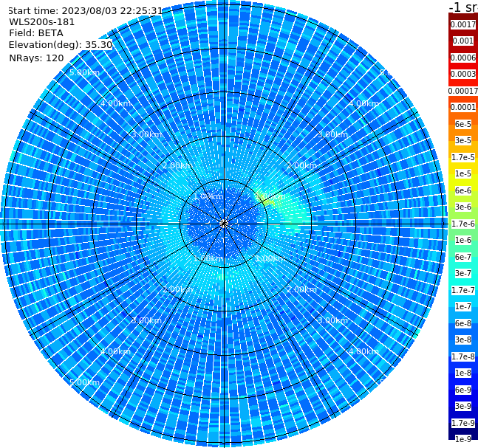Click the Start time 2023/08/03 22:25:31 text
The height and width of the screenshot is (448, 478).
(86, 11)
